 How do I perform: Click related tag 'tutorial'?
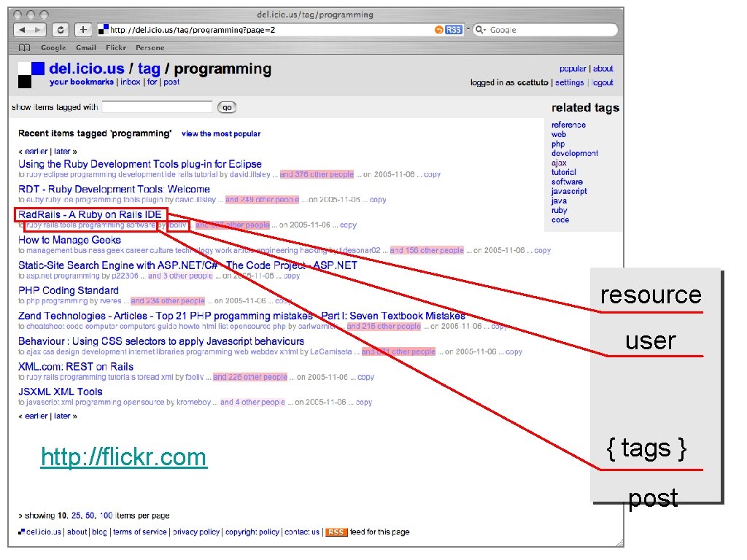coord(564,172)
